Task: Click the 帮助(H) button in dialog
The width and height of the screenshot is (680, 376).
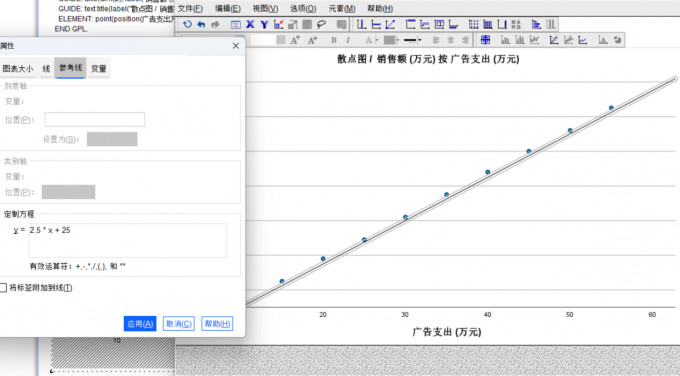Action: 217,324
